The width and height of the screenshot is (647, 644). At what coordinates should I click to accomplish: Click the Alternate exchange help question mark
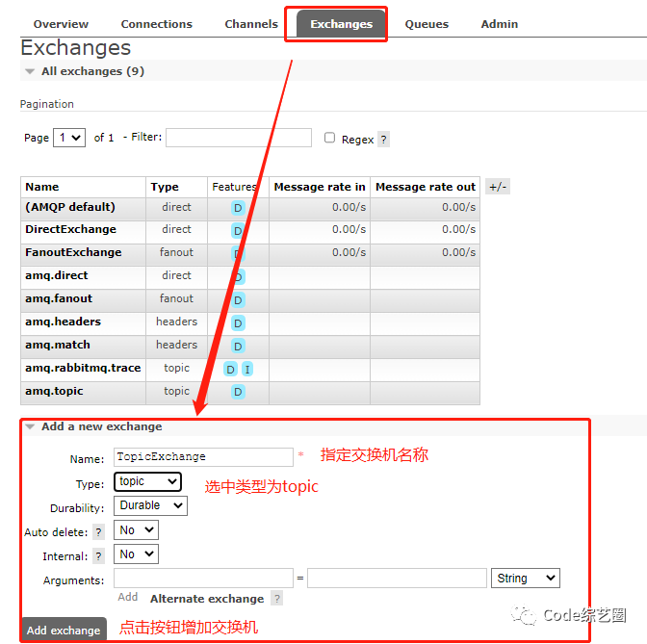(277, 598)
